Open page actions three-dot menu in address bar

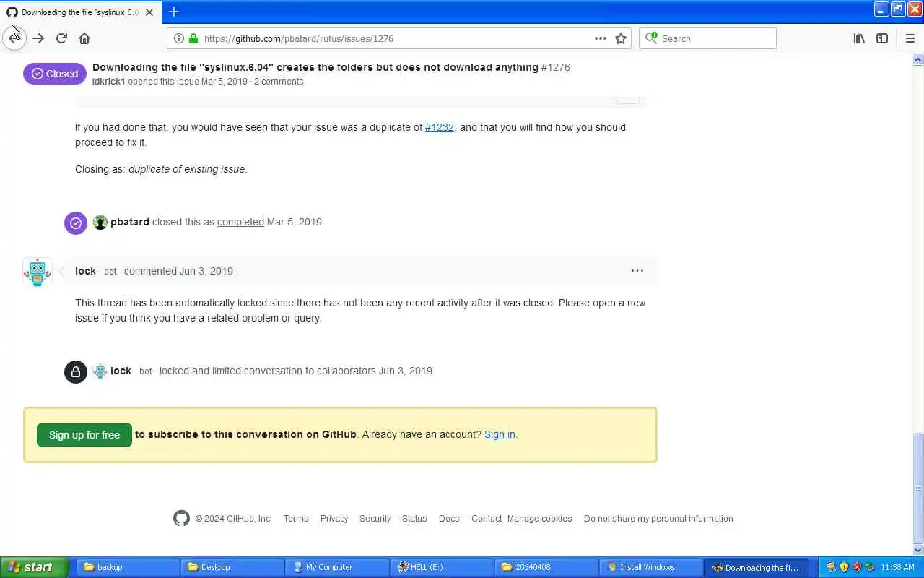point(601,38)
